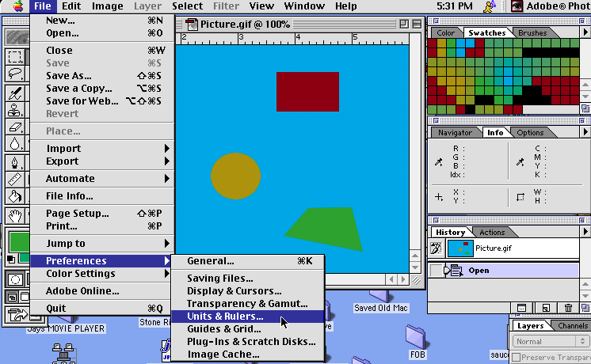The image size is (591, 364).
Task: Click the standard screen mode icon
Action: [12, 297]
